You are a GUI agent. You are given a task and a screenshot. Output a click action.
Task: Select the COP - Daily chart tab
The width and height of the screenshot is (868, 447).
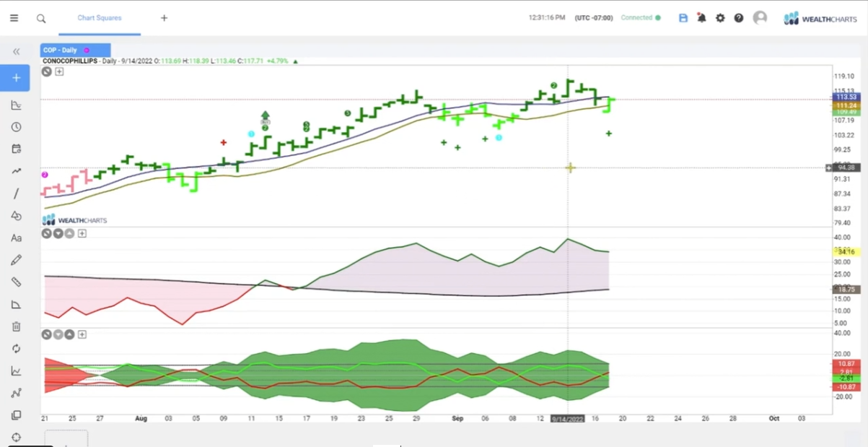tap(76, 50)
